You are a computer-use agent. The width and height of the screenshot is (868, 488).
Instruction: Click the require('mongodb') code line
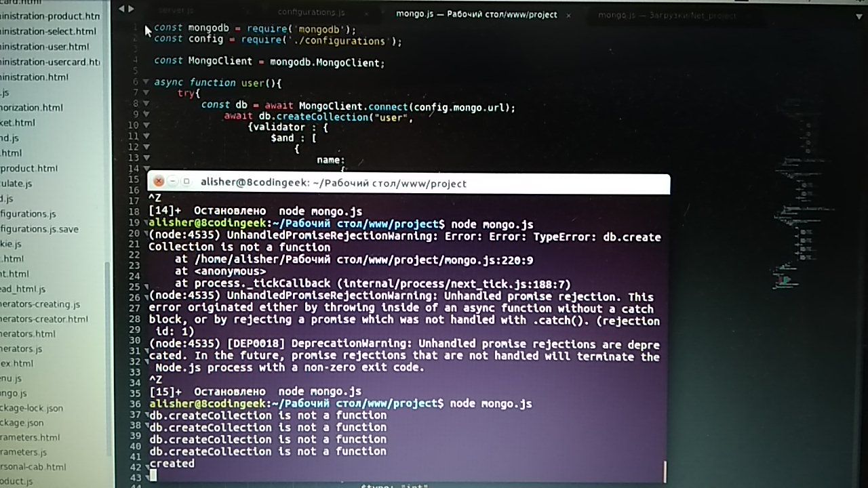coord(255,29)
